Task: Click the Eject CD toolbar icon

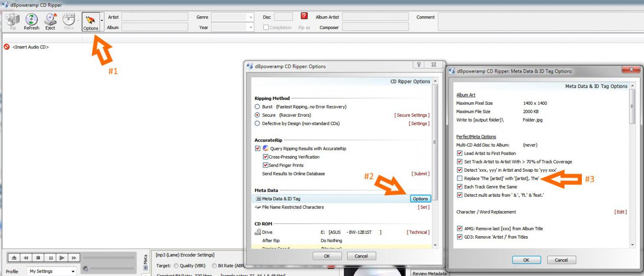Action: click(50, 21)
